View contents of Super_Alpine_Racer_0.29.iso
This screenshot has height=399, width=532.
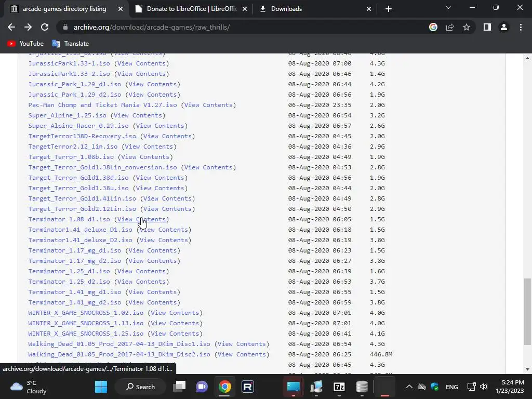pos(160,126)
